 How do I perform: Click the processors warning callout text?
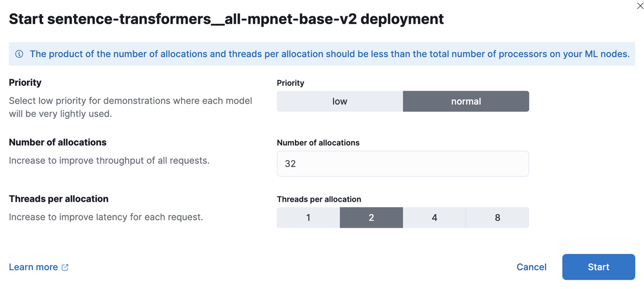[x=329, y=54]
